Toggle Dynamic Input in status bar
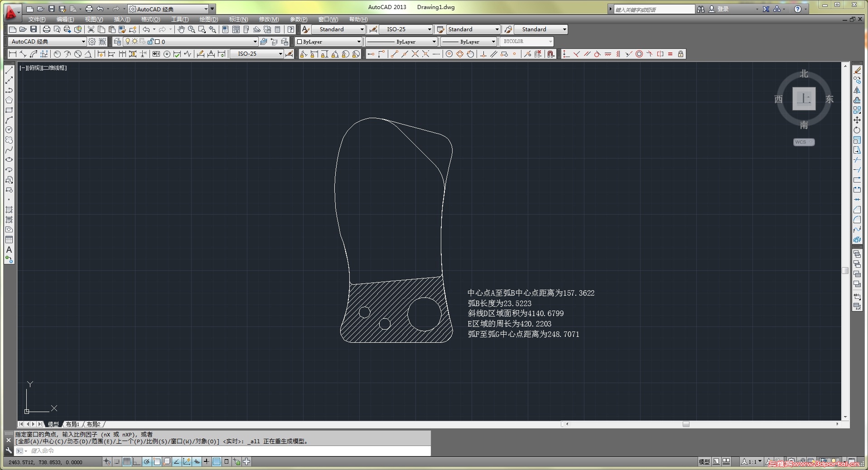This screenshot has height=470, width=868. pos(197,462)
